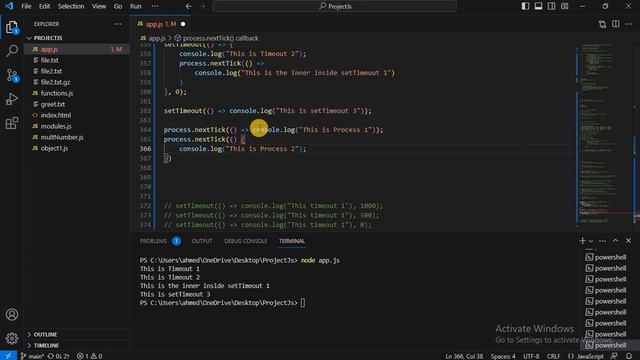Open the File menu

tap(26, 6)
